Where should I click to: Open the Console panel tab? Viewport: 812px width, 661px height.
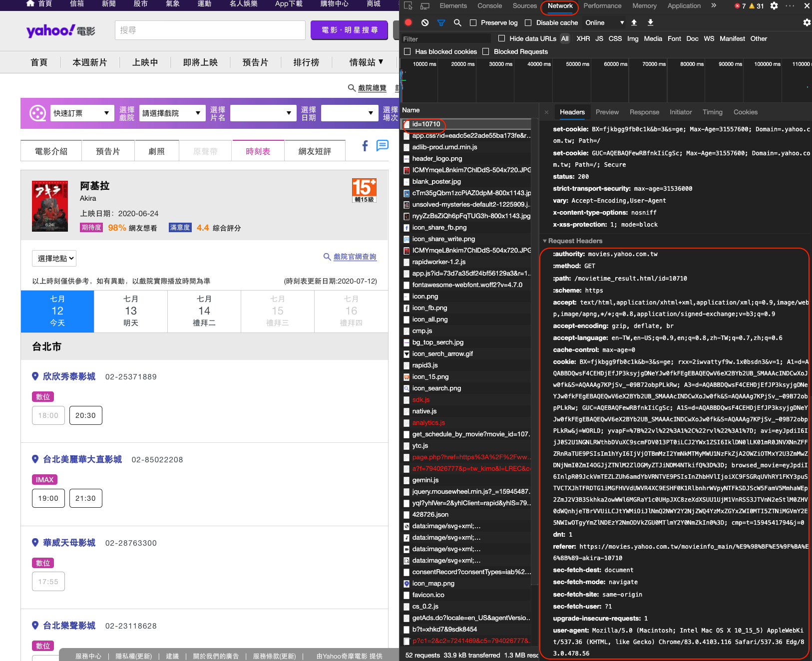pos(489,6)
